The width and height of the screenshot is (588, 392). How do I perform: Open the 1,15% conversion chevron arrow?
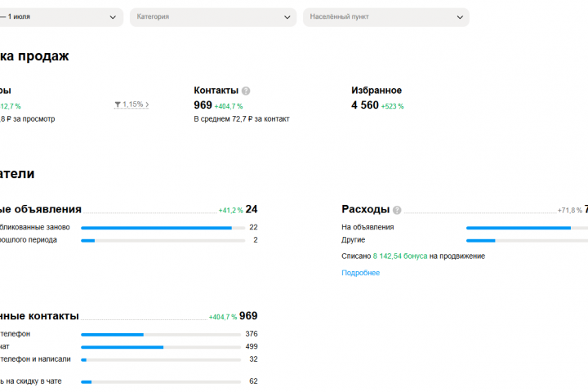pos(147,105)
